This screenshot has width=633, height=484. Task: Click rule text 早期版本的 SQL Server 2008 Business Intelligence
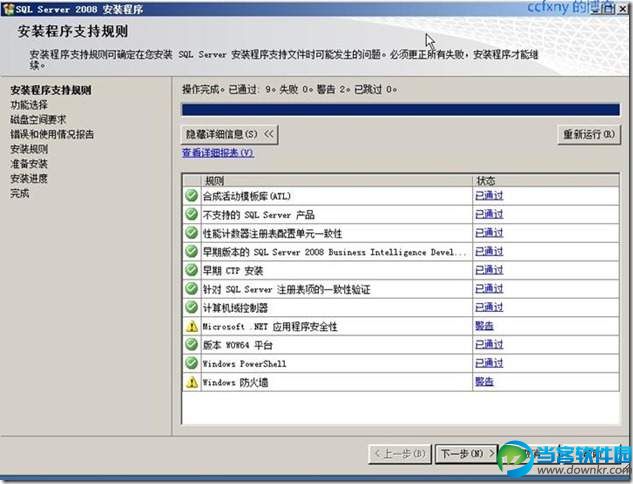tap(334, 252)
